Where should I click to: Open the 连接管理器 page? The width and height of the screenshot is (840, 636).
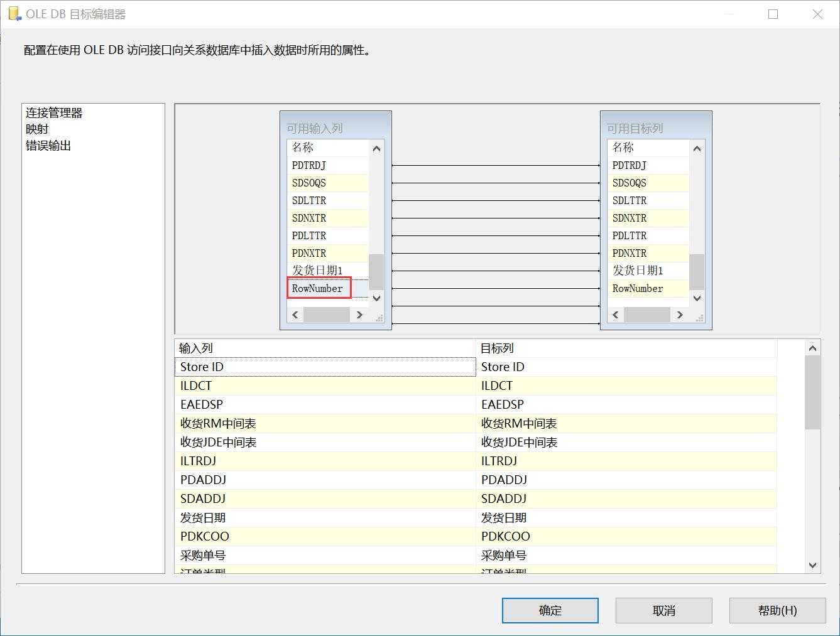[x=54, y=113]
